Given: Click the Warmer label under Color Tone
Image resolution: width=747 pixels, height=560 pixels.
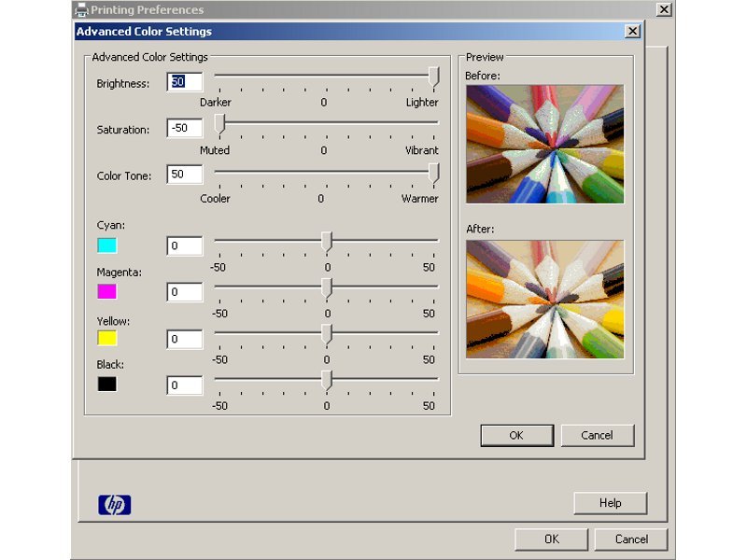Looking at the screenshot, I should coord(419,199).
